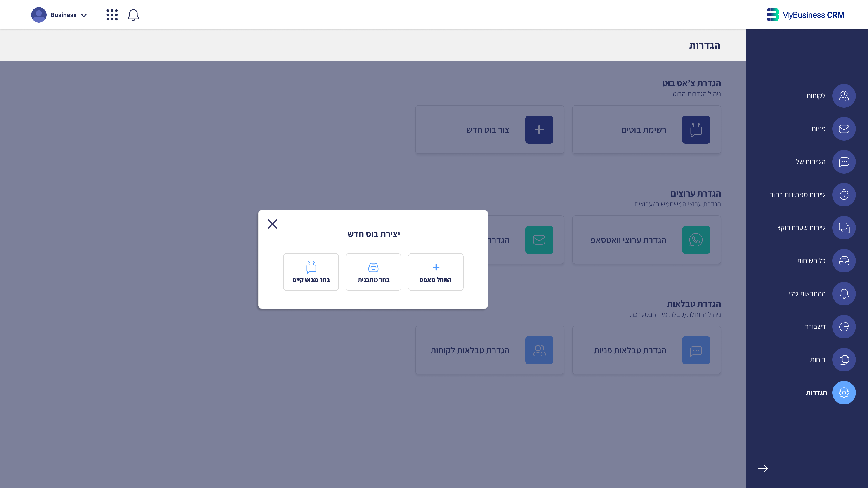
Task: Open customers (לקוחות) in sidebar
Action: tap(844, 96)
